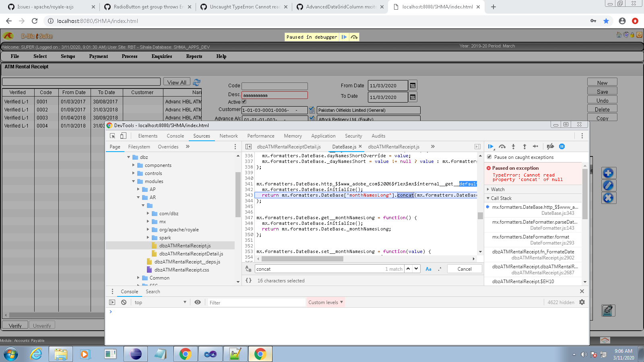Step out of the current function
The width and height of the screenshot is (644, 362).
click(524, 147)
